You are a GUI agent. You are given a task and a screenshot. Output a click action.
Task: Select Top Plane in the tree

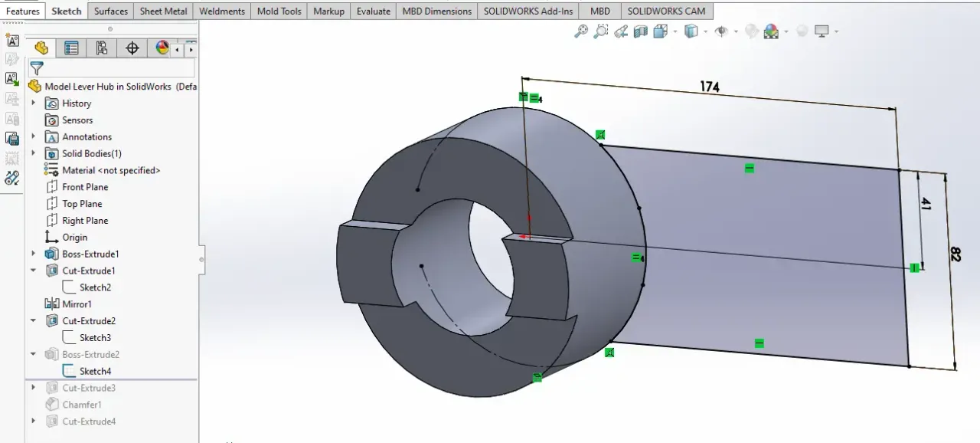click(82, 204)
